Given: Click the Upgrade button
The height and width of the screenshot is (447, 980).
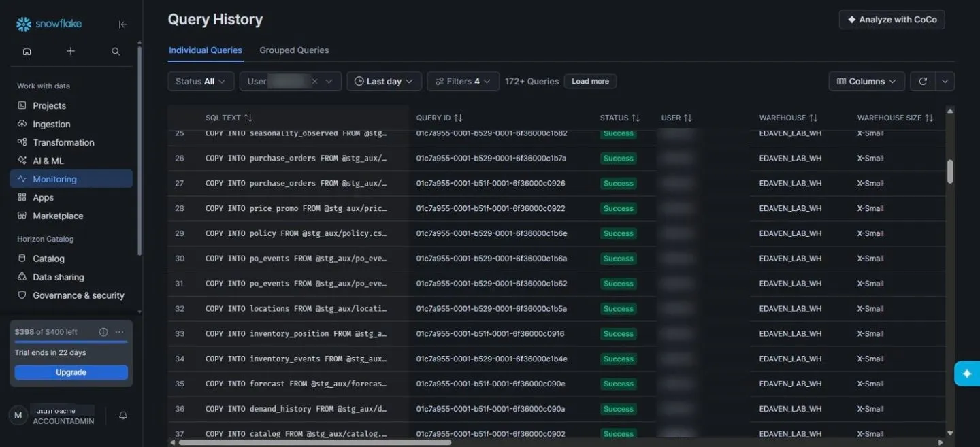Looking at the screenshot, I should click(x=71, y=372).
